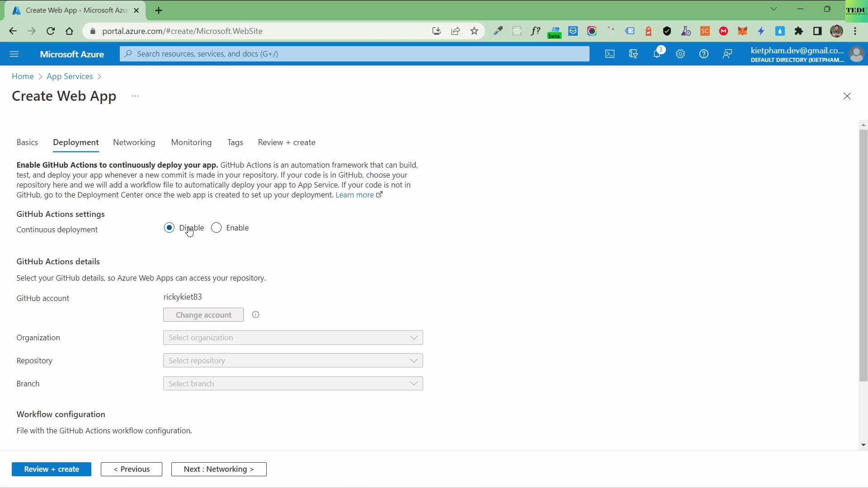Close the Create Web App blade
The image size is (868, 488).
847,96
